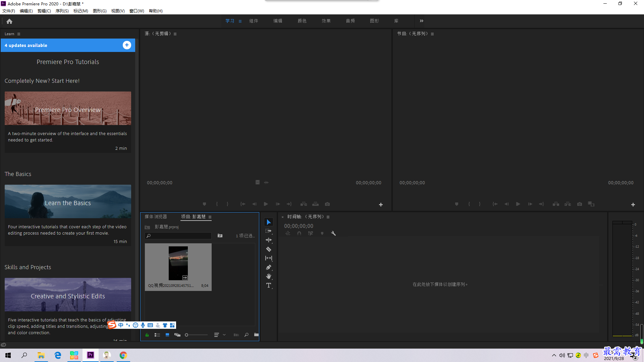
Task: Open 文件(F) menu
Action: pyautogui.click(x=9, y=11)
